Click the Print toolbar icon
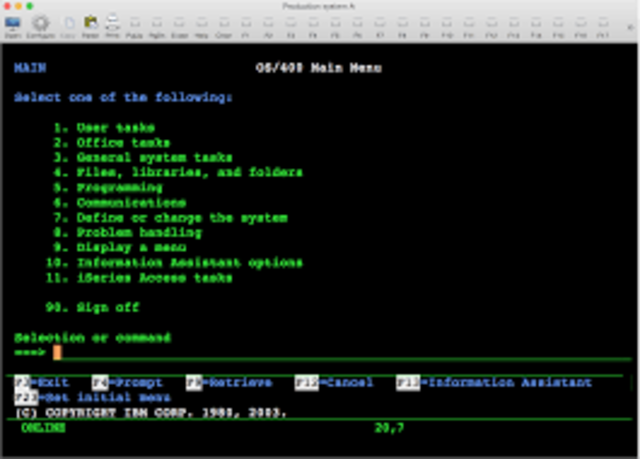Viewport: 640px width, 459px height. point(113,27)
